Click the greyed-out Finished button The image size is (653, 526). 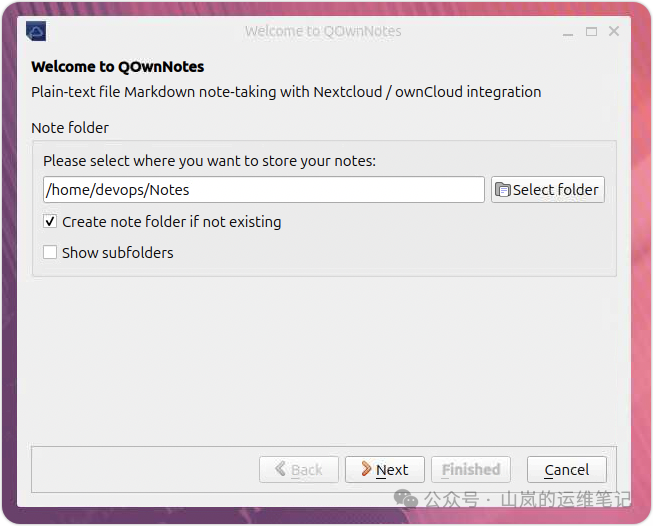[x=471, y=470]
